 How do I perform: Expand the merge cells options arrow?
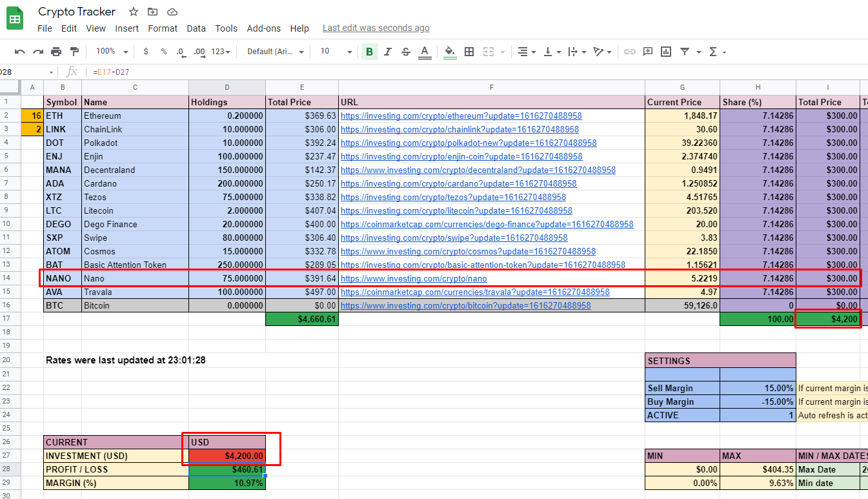[502, 52]
